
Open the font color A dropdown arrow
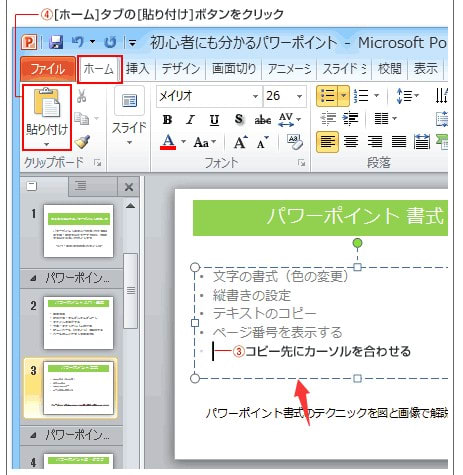(183, 142)
